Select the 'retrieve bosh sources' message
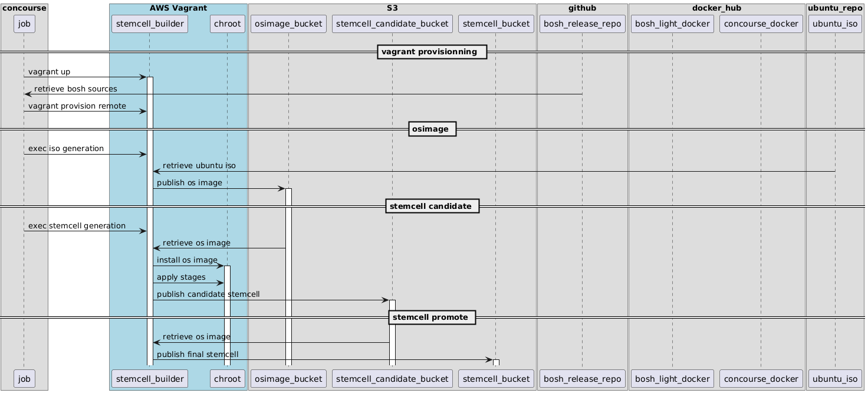 click(x=75, y=89)
